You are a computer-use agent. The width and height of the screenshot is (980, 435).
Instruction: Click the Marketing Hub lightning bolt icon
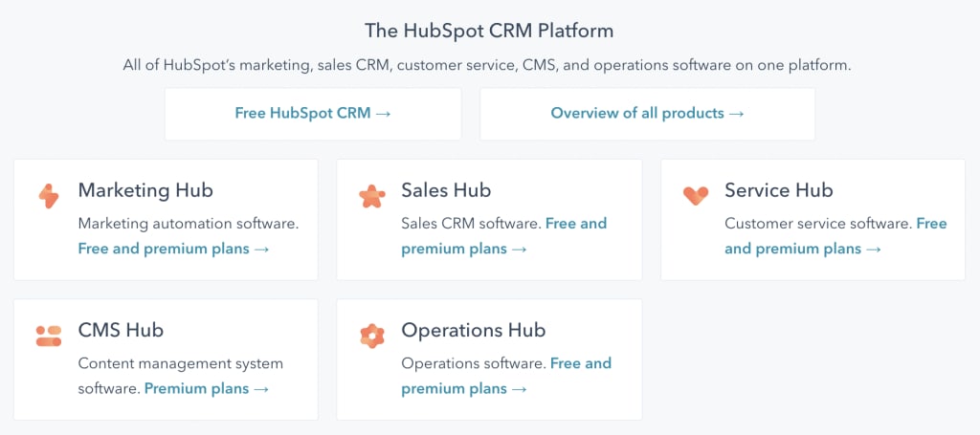pyautogui.click(x=48, y=196)
